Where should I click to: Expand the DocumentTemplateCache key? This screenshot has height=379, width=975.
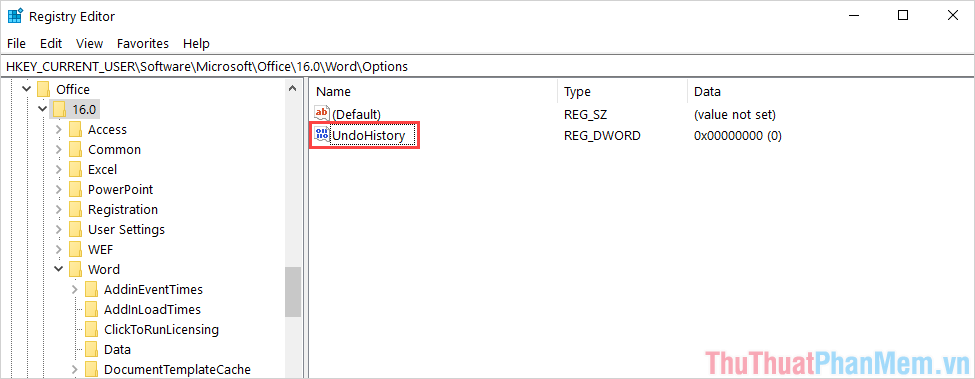(x=75, y=370)
